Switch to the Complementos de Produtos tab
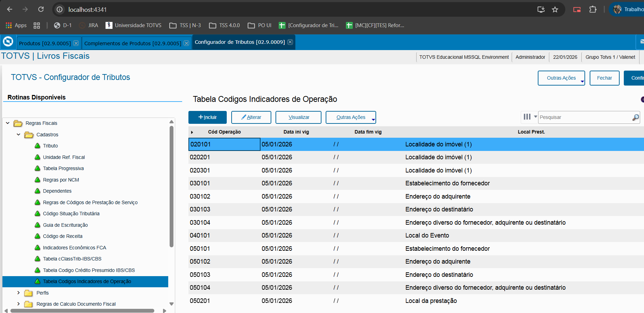 [132, 43]
